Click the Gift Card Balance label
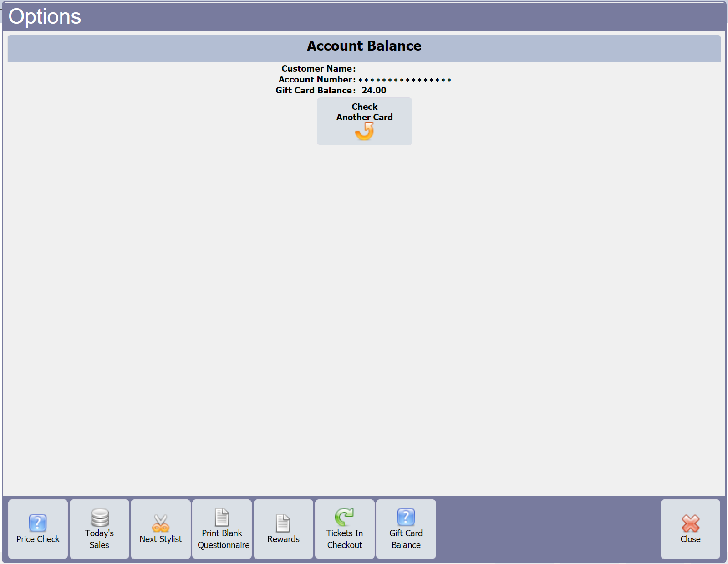 tap(316, 90)
